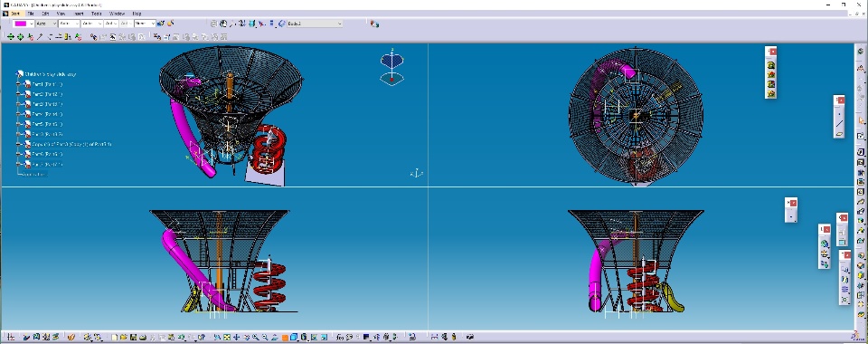Click the Line tool in floating toolbar
Image resolution: width=868 pixels, height=344 pixels.
pos(840,123)
